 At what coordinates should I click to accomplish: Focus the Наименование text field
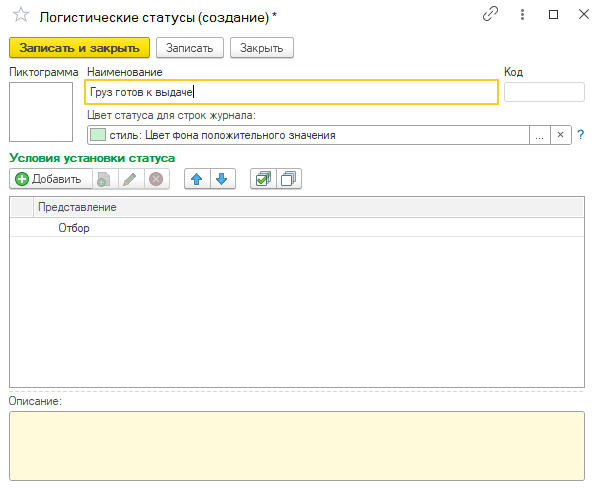[291, 92]
